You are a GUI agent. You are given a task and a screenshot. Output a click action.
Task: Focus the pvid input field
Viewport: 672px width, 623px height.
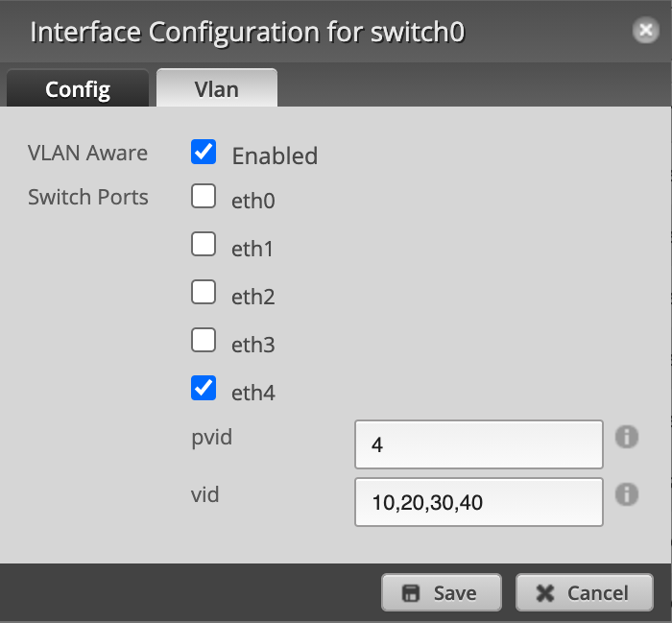click(479, 444)
